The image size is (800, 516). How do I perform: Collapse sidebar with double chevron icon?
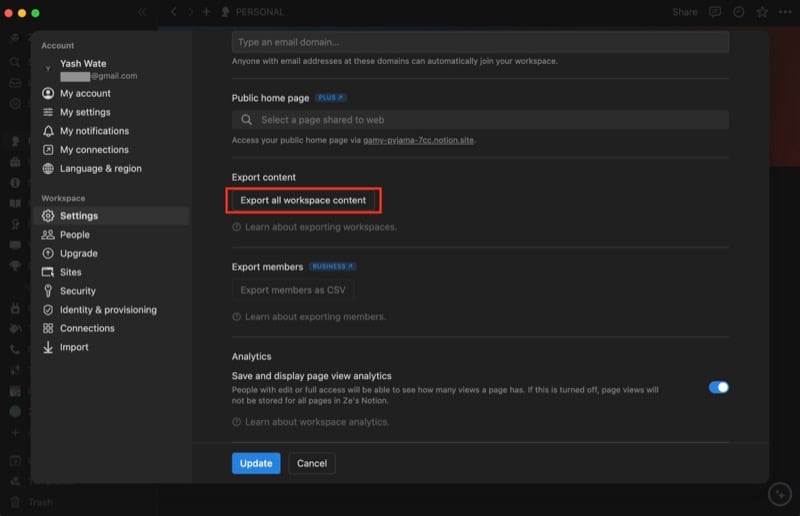pos(142,12)
